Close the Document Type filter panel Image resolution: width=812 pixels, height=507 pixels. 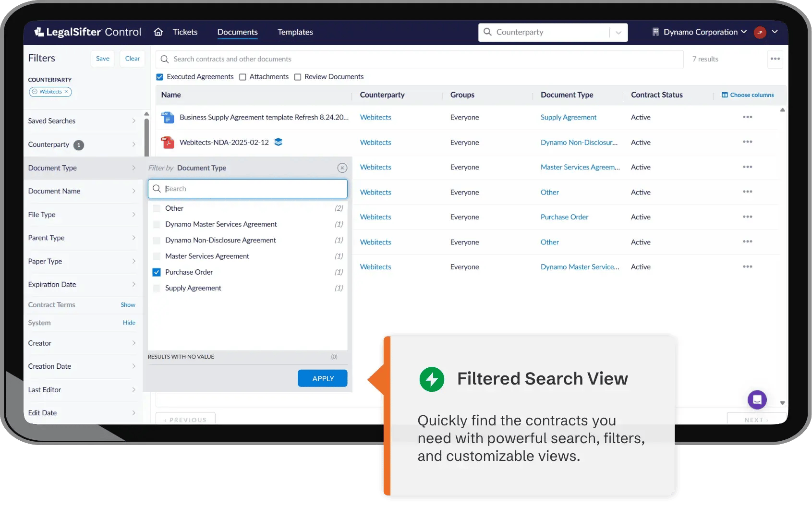pos(342,168)
